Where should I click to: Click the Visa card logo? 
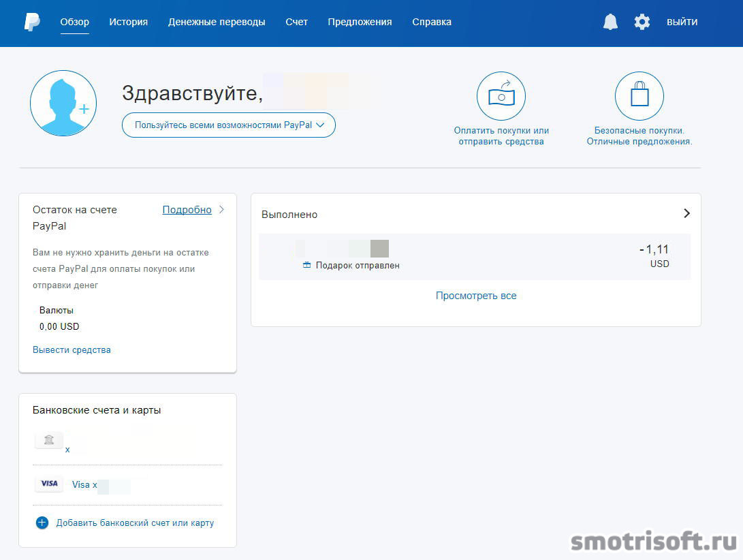point(49,484)
